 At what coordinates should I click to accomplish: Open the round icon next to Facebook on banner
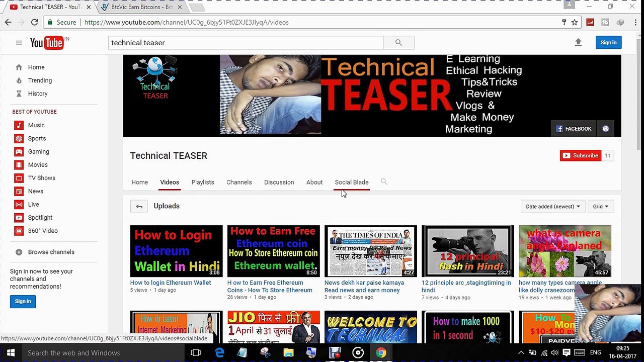pyautogui.click(x=606, y=129)
